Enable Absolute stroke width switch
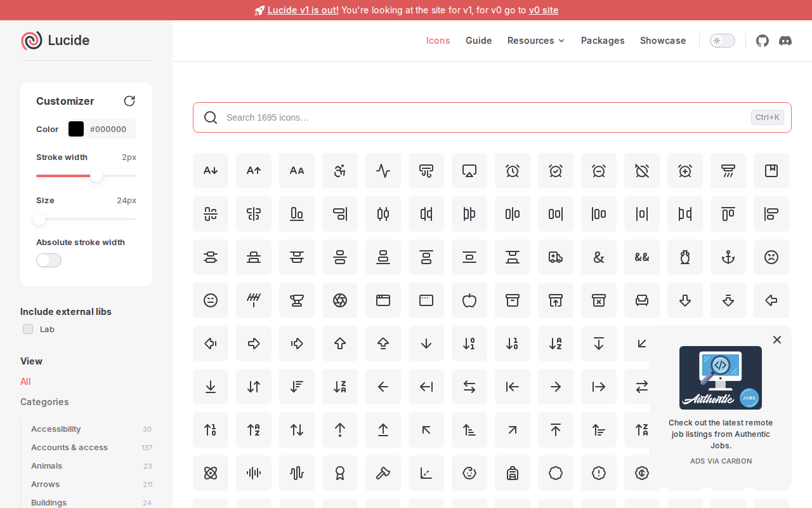Image resolution: width=812 pixels, height=508 pixels. click(49, 260)
